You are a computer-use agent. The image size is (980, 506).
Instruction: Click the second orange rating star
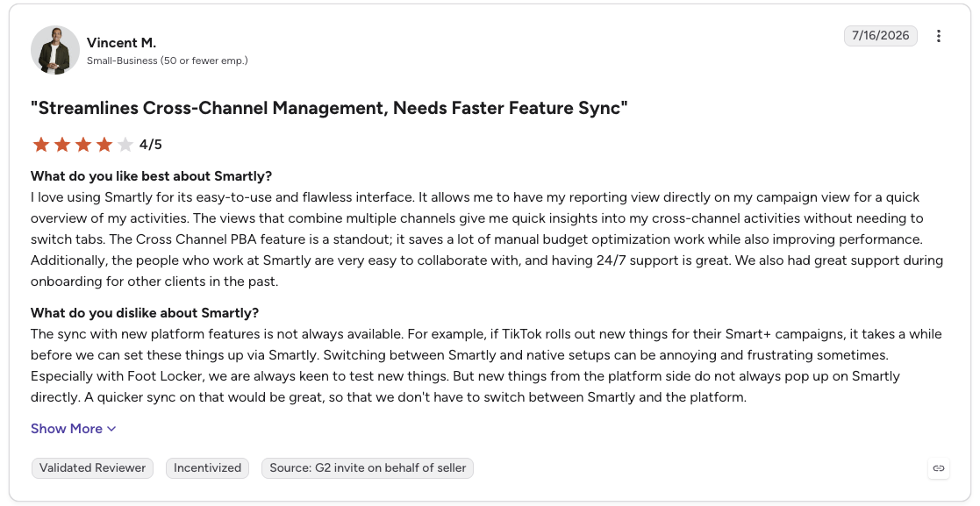62,145
